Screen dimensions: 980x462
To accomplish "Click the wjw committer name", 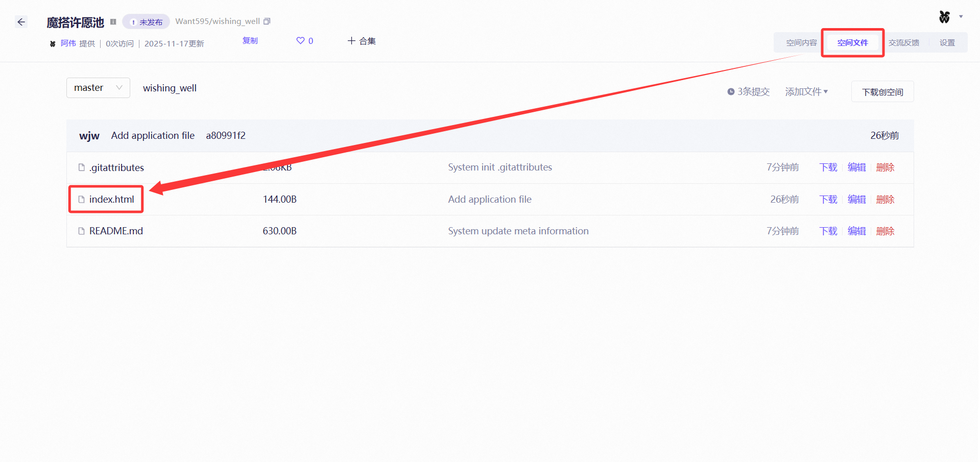I will pos(89,136).
